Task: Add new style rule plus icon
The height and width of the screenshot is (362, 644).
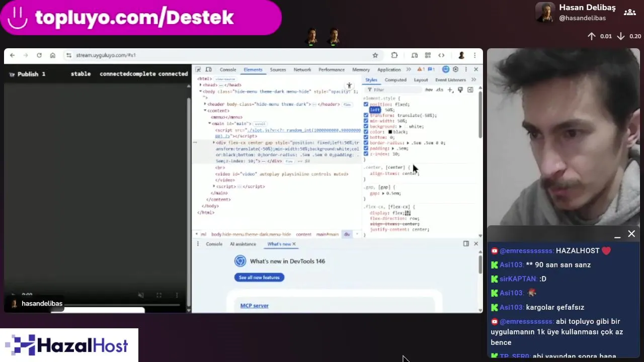Action: [x=450, y=90]
